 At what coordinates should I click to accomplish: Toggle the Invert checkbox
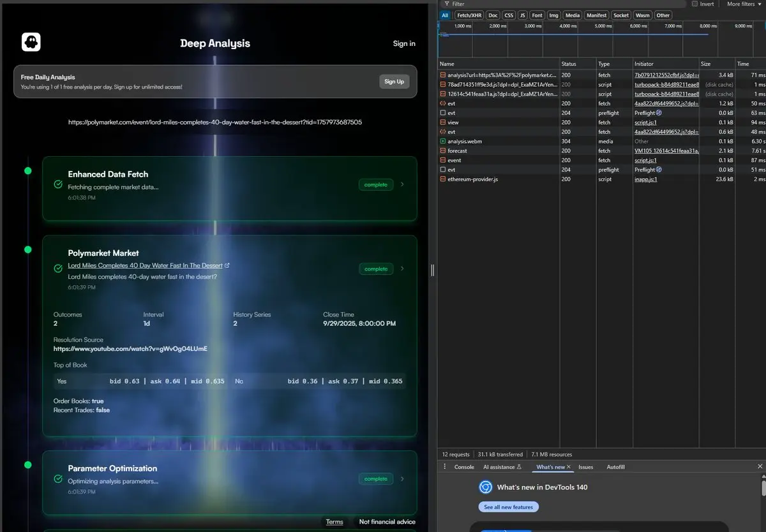click(695, 4)
